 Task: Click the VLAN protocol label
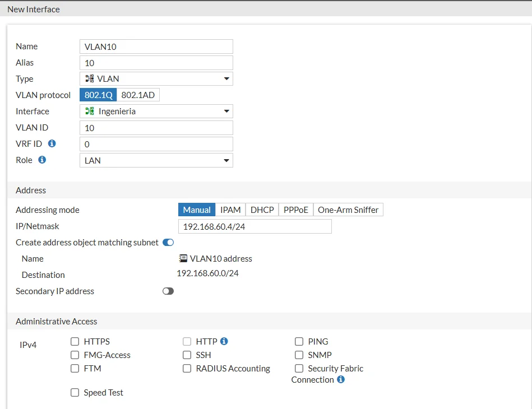43,95
